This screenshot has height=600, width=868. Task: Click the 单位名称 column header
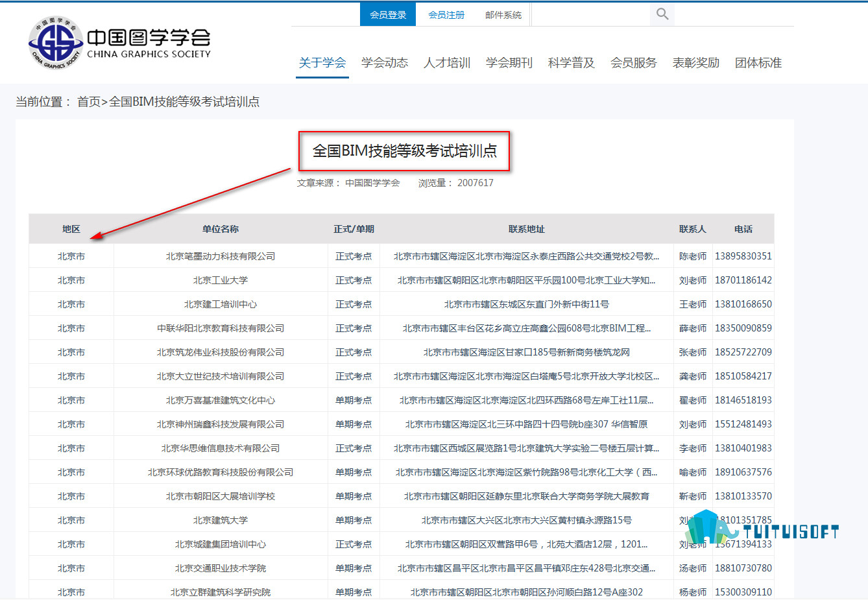pyautogui.click(x=221, y=229)
